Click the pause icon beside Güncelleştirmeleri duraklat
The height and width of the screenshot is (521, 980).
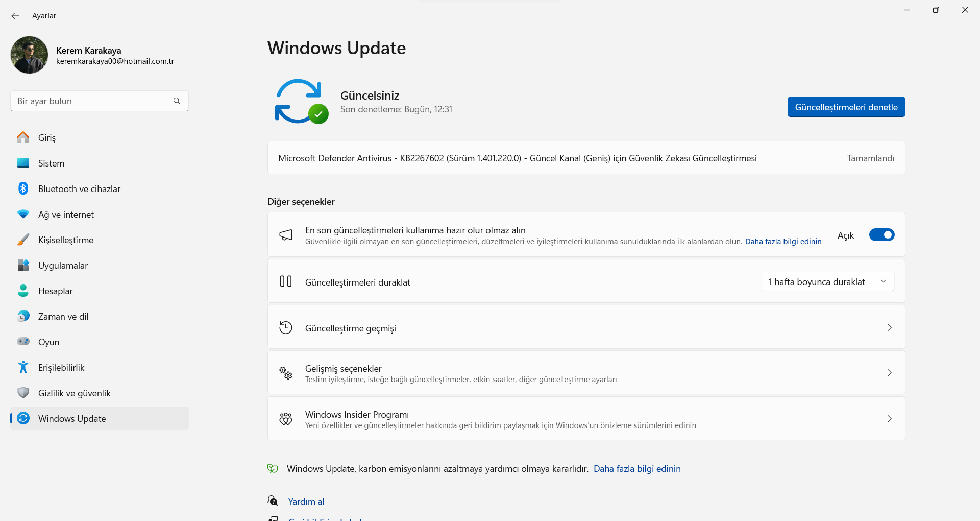pyautogui.click(x=286, y=281)
